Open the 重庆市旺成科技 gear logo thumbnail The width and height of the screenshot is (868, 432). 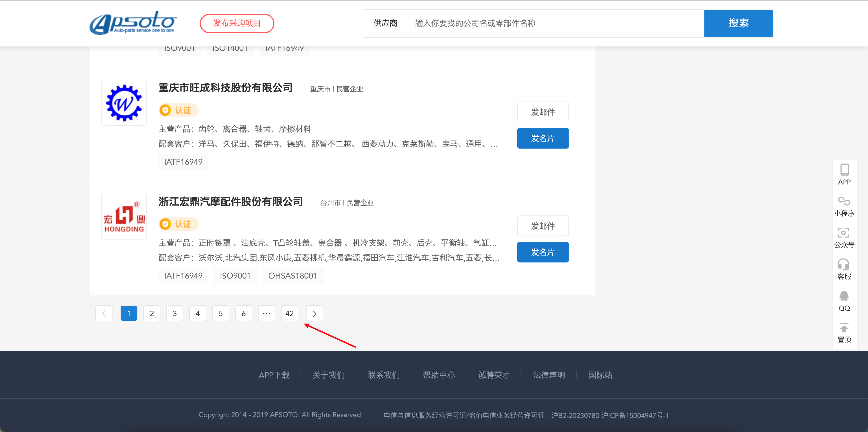(124, 103)
